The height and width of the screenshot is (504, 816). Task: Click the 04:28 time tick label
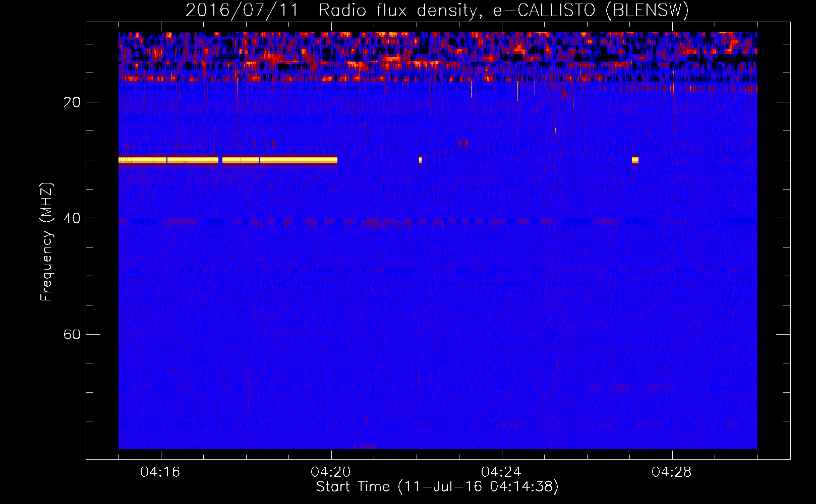(x=672, y=472)
